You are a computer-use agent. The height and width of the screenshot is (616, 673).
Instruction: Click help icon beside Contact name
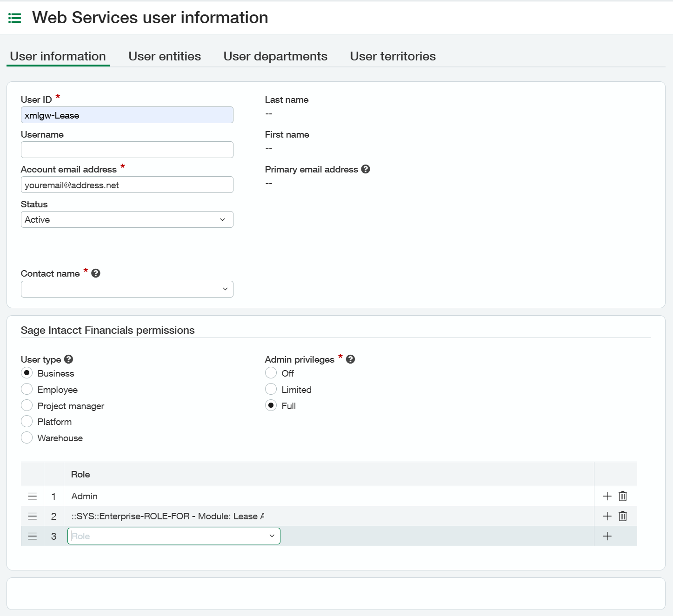tap(96, 273)
